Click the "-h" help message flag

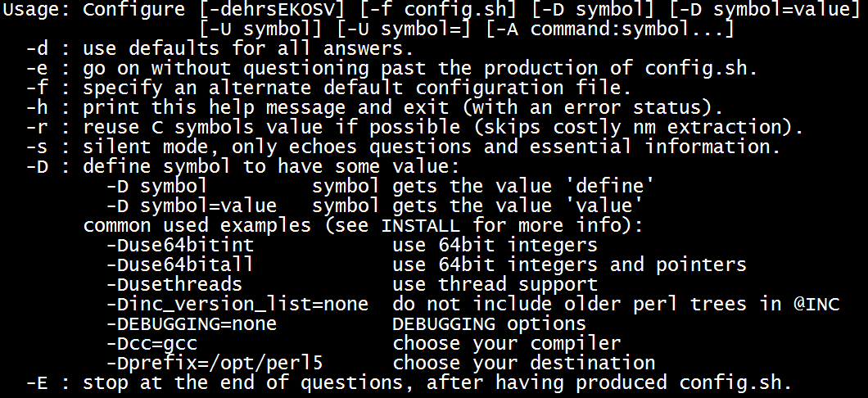(38, 107)
